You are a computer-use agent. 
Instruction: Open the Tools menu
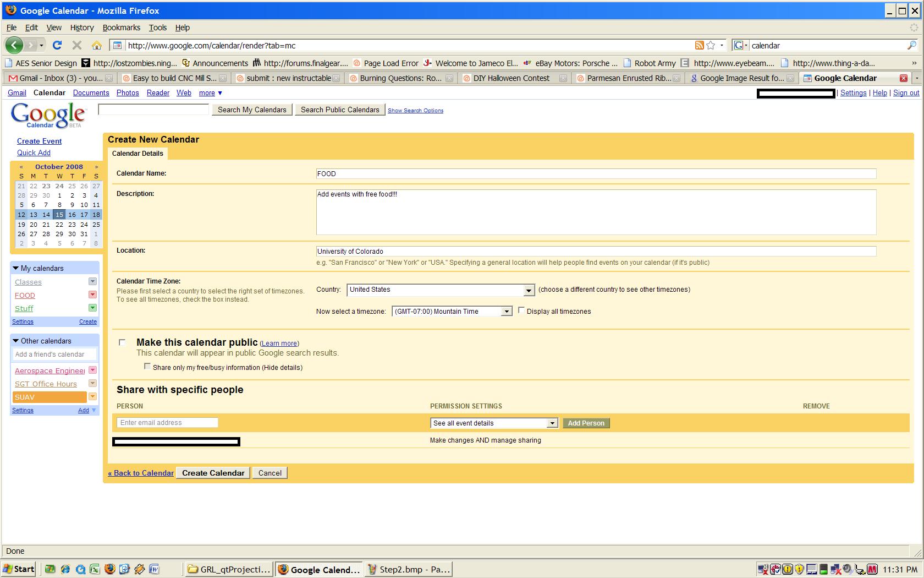[157, 28]
